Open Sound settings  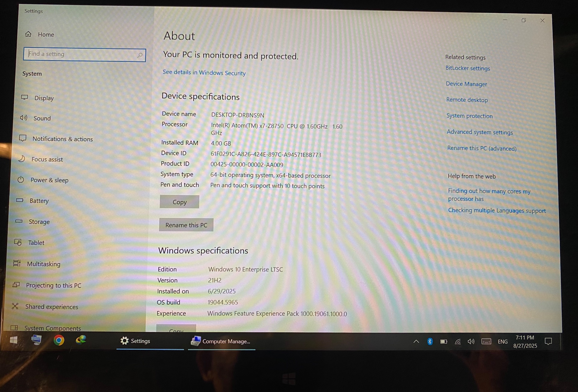[x=35, y=118]
